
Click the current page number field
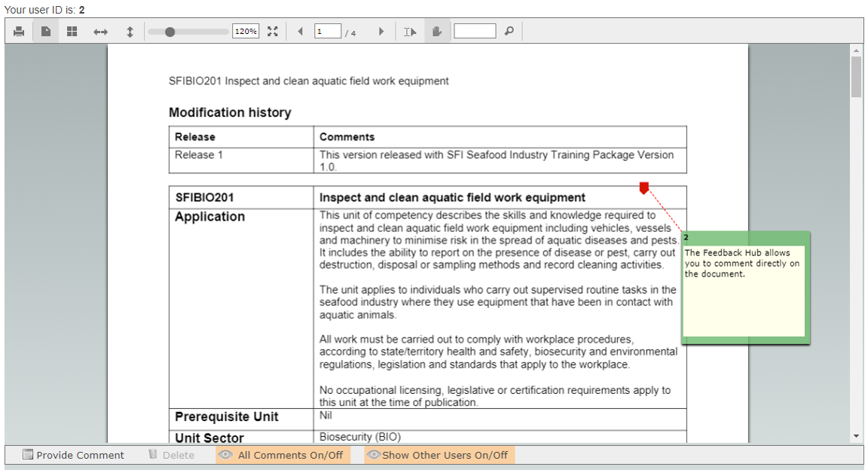[327, 32]
